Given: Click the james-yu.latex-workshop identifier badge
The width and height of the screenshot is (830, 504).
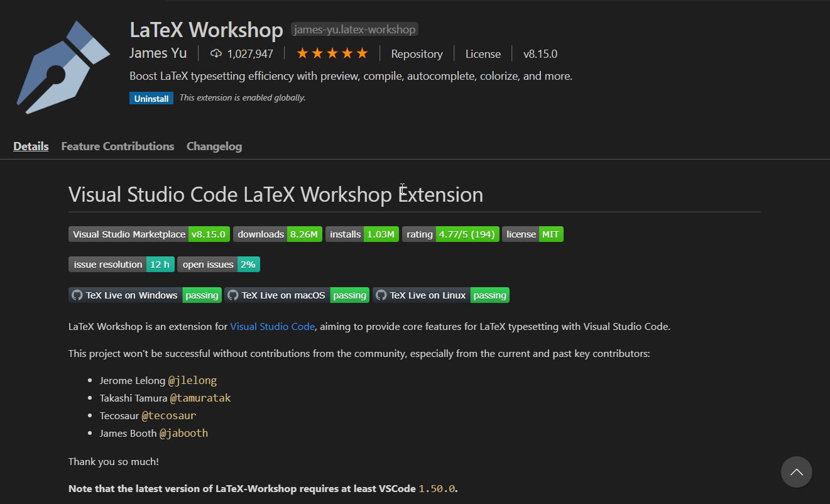Looking at the screenshot, I should click(x=354, y=29).
